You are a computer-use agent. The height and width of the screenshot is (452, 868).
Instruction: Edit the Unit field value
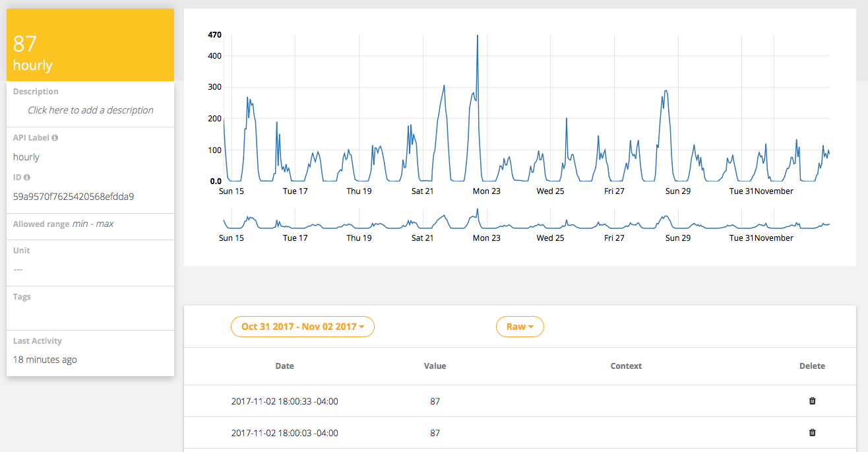18,269
